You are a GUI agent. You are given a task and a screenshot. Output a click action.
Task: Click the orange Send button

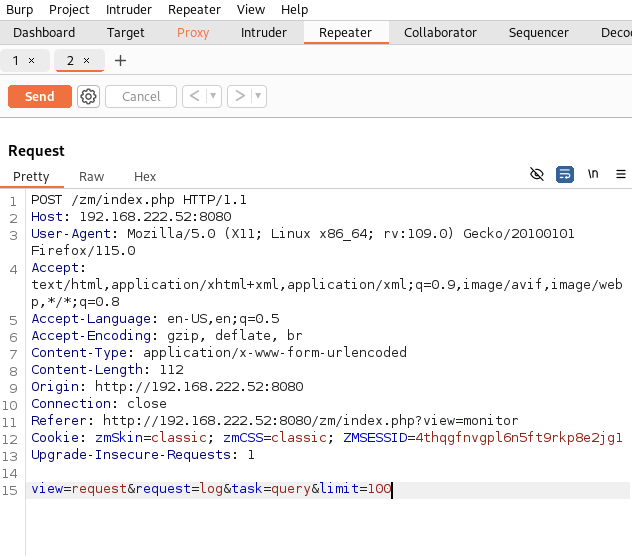point(39,96)
